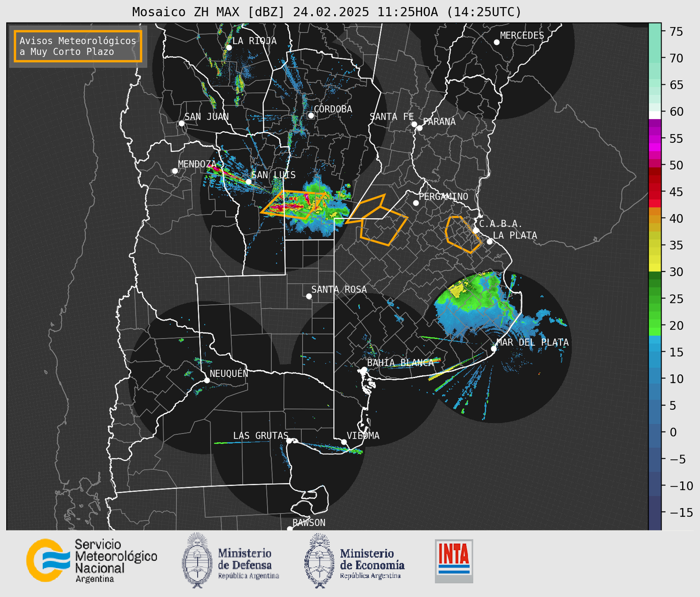Select the Mercedes city marker dot
700x597 pixels.
(497, 42)
